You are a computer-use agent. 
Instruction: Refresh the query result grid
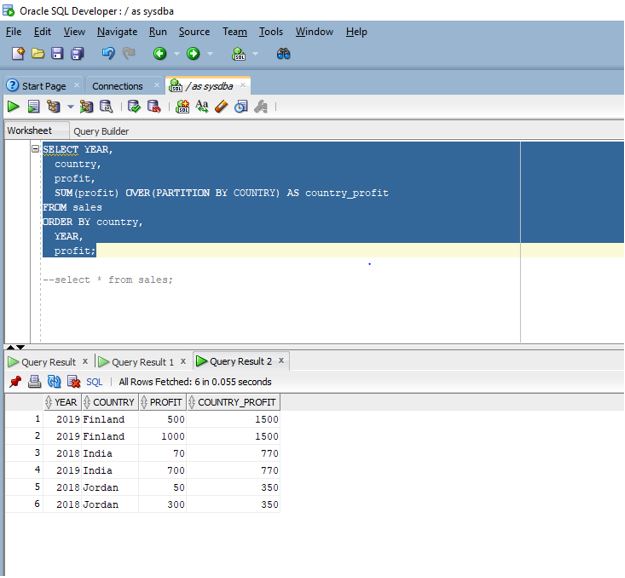[54, 382]
